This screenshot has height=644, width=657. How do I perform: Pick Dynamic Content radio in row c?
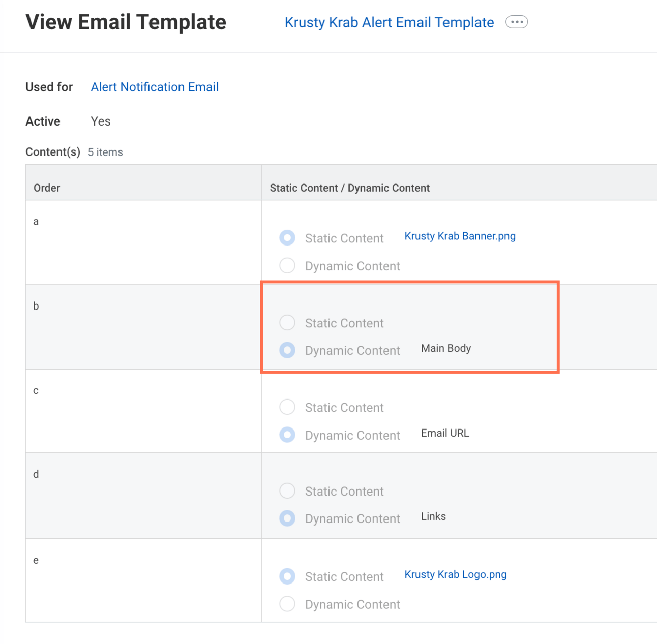pyautogui.click(x=287, y=435)
